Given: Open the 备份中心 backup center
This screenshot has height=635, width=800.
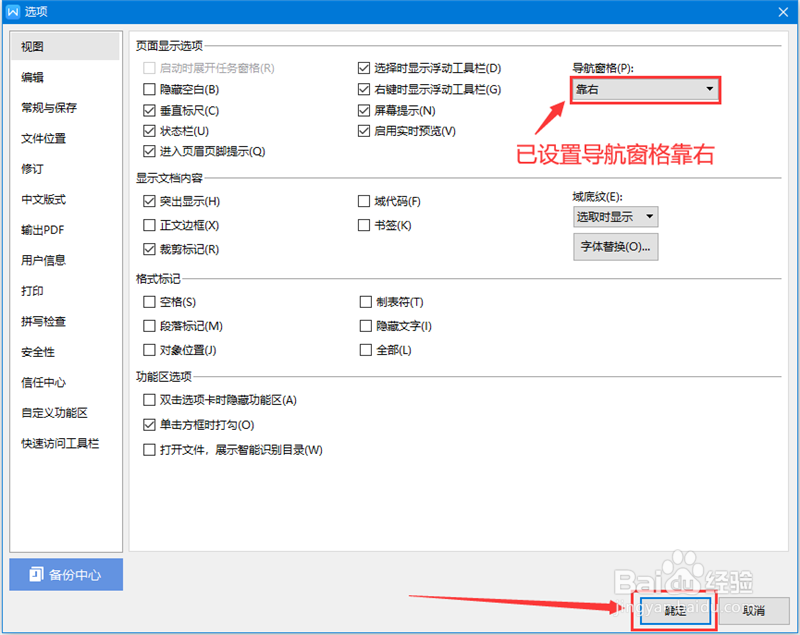Looking at the screenshot, I should (65, 574).
